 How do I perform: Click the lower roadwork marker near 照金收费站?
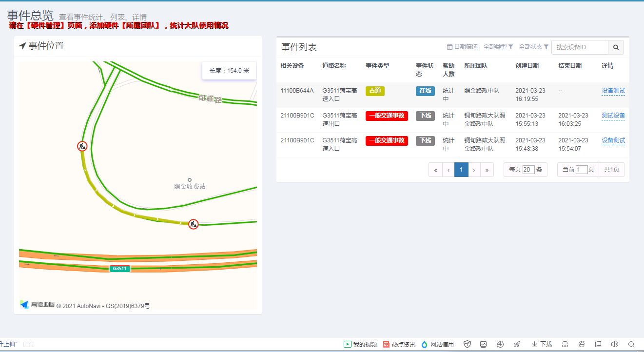tap(194, 224)
